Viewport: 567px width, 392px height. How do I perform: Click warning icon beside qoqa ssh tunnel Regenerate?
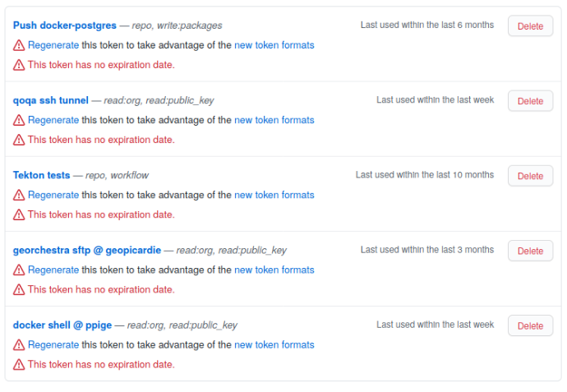[19, 120]
